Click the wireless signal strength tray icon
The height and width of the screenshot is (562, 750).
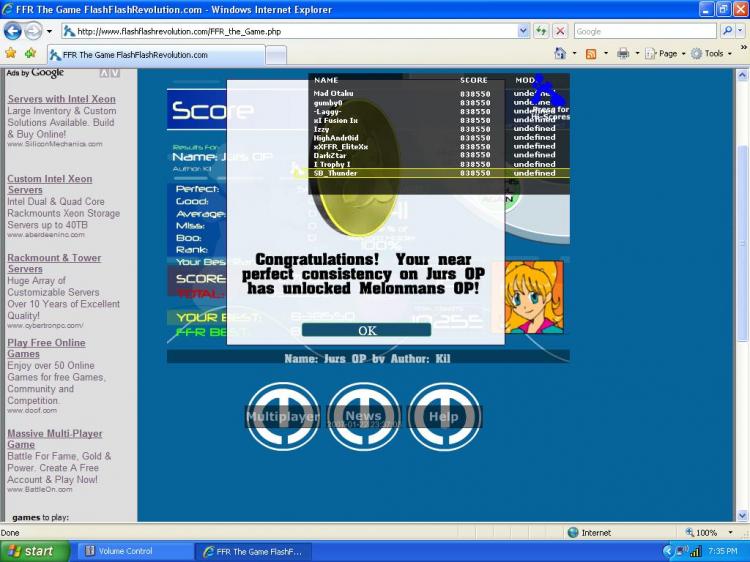tap(696, 551)
